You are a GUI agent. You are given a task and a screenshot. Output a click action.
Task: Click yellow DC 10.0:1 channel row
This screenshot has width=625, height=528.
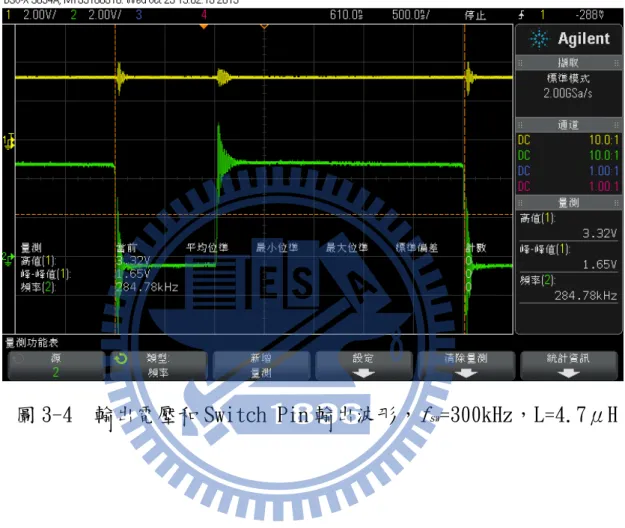568,140
